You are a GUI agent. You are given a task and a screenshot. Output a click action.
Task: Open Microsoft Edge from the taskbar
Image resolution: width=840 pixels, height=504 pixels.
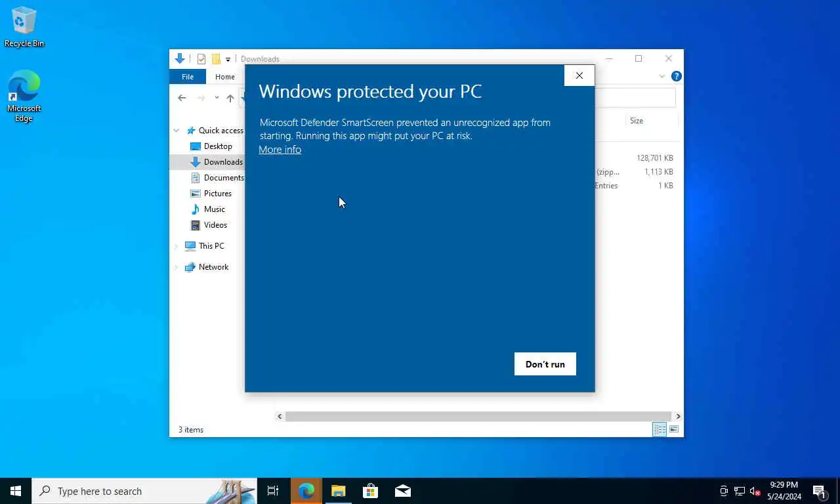coord(306,491)
